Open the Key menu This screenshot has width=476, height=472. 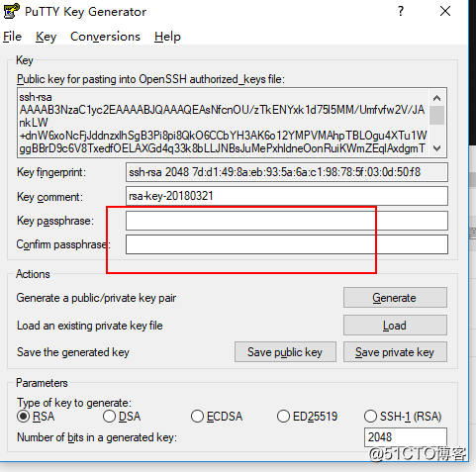tap(46, 37)
